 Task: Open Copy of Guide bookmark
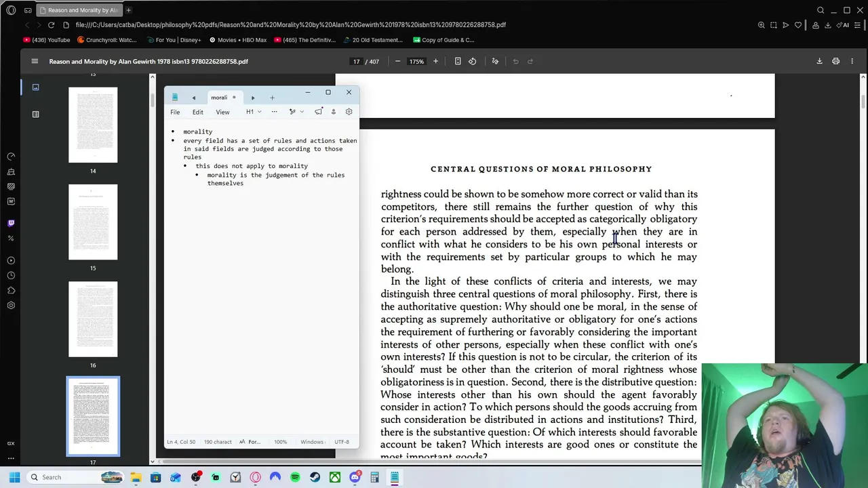pos(444,40)
